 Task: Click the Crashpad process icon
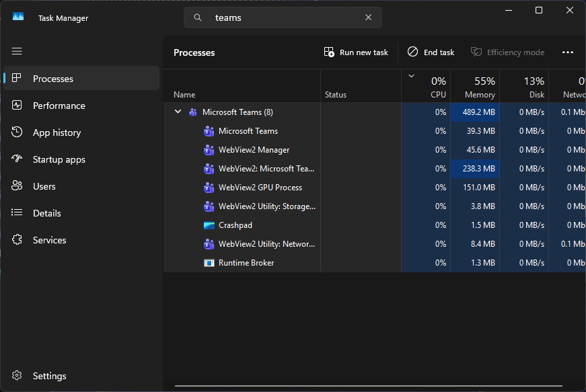tap(209, 225)
